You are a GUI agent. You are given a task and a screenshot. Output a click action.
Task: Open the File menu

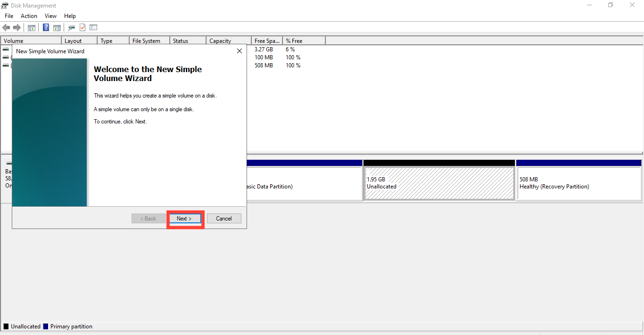[9, 16]
